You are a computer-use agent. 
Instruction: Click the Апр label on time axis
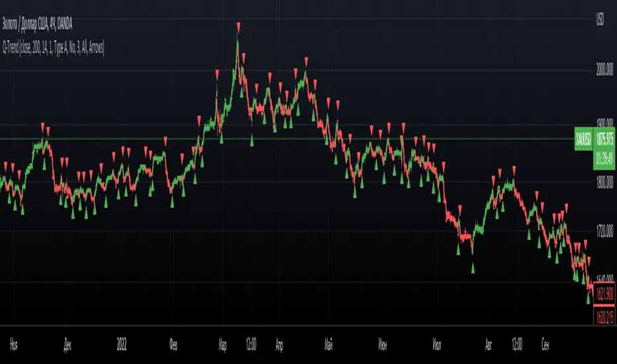coord(279,345)
